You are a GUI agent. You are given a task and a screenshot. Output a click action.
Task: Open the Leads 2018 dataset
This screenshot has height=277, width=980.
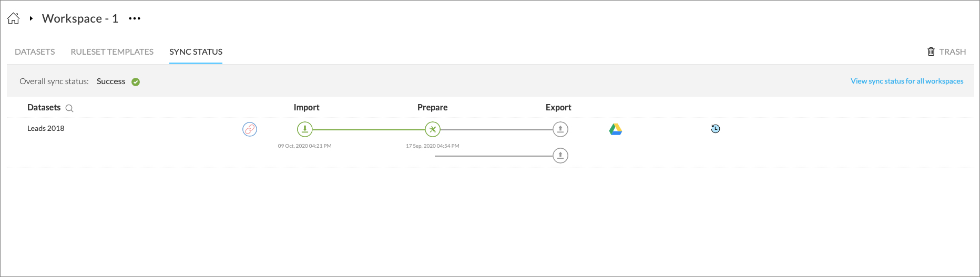[x=46, y=128]
